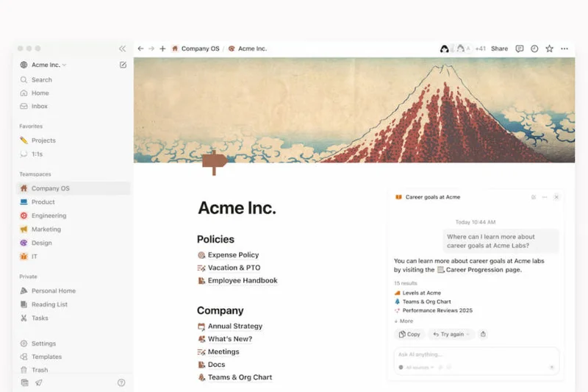Click the first user avatar in the top bar
Image resolution: width=588 pixels, height=392 pixels.
pos(445,49)
